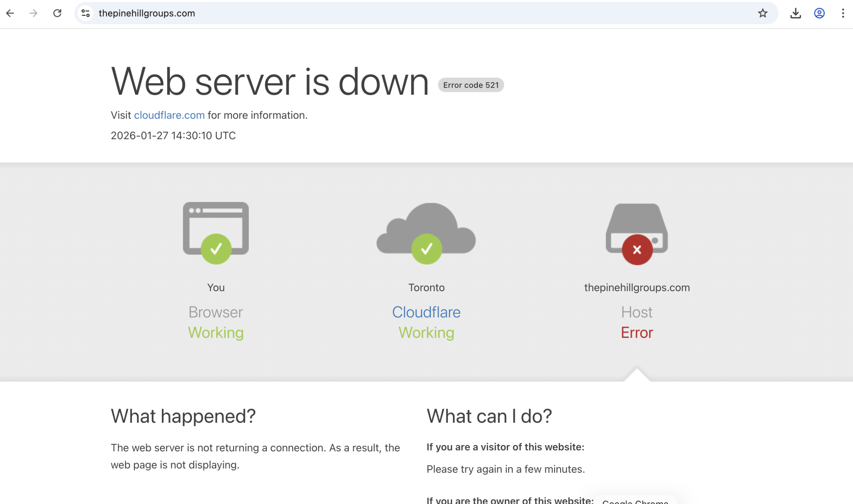
Task: Click the address bar URL field
Action: (x=408, y=13)
